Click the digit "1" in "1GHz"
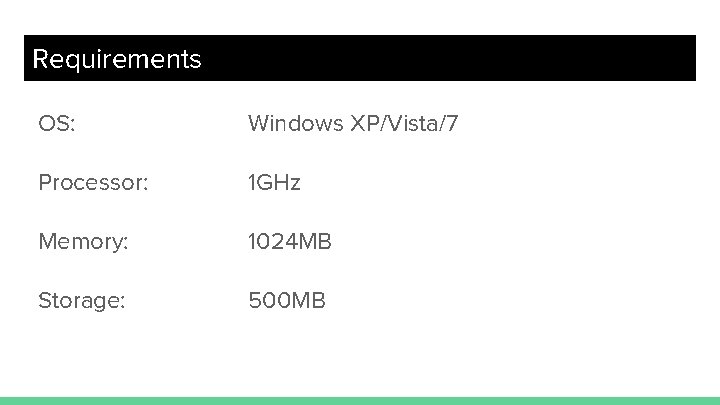The width and height of the screenshot is (720, 405). pyautogui.click(x=252, y=183)
